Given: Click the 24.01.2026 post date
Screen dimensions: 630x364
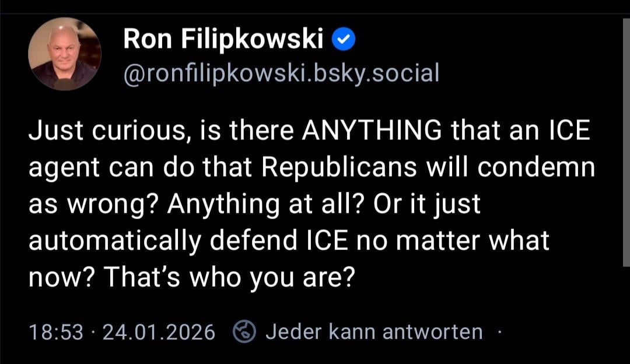Looking at the screenshot, I should pos(159,332).
